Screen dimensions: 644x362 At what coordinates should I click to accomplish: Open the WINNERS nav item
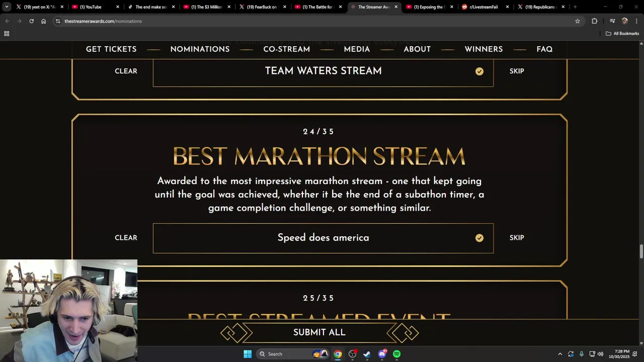tap(484, 49)
